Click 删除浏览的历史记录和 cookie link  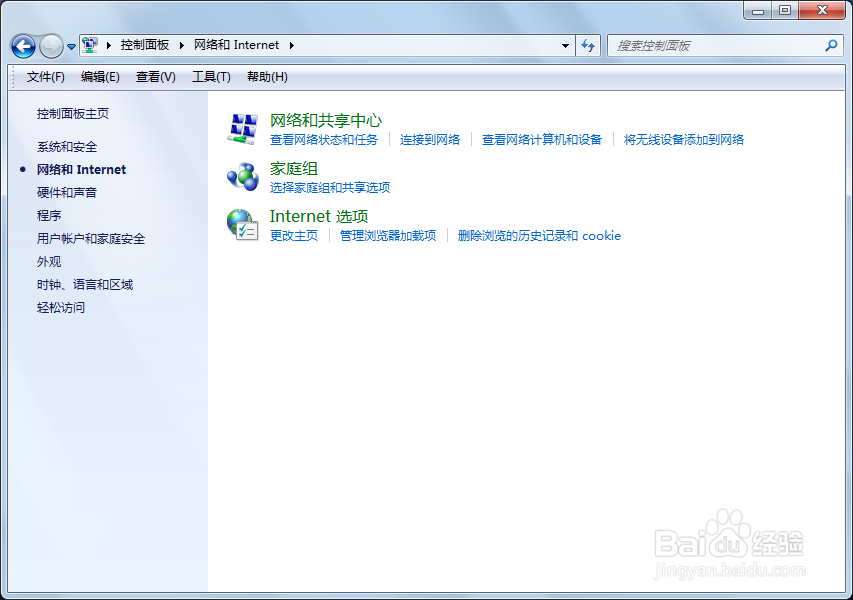pos(539,236)
